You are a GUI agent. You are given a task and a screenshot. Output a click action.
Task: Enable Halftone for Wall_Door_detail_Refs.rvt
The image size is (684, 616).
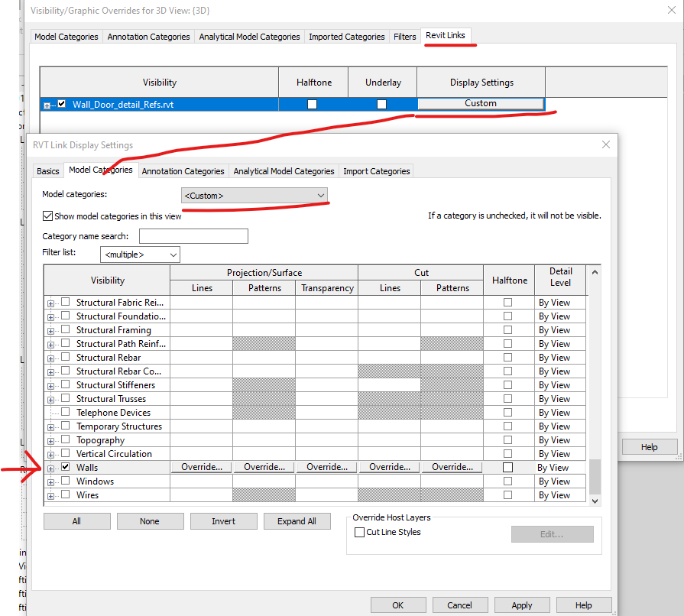pos(312,103)
